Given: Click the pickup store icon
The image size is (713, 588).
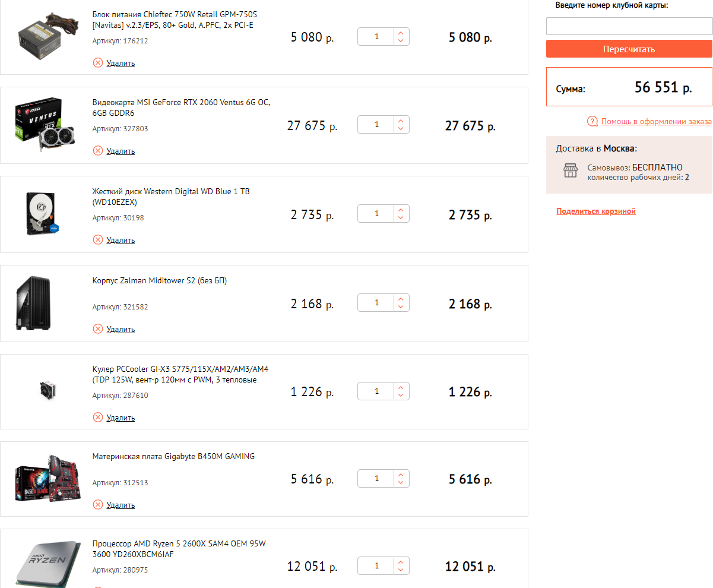Looking at the screenshot, I should point(570,171).
